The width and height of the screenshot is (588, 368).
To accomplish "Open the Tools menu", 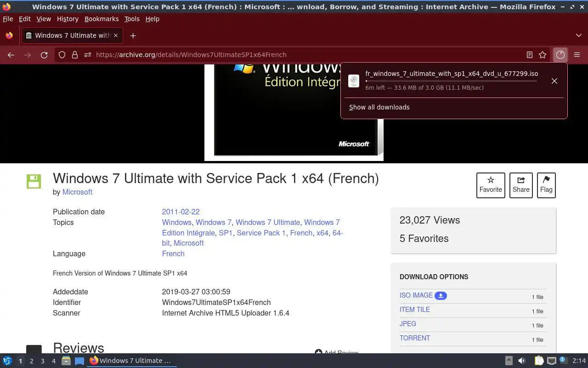I will [x=132, y=19].
